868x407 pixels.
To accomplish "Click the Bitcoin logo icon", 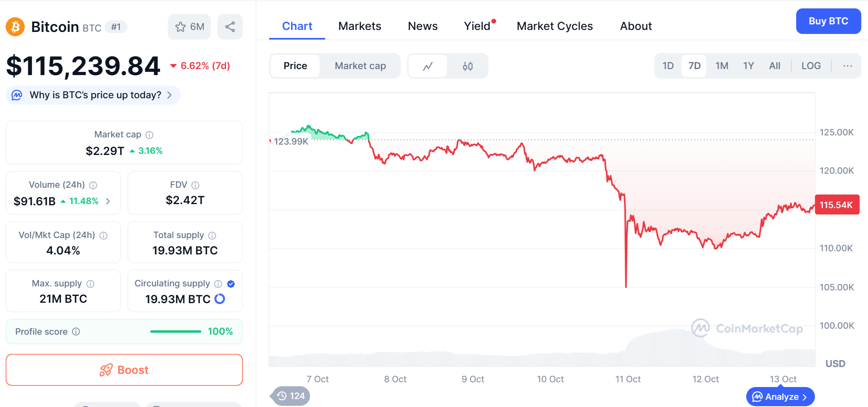I will 15,27.
